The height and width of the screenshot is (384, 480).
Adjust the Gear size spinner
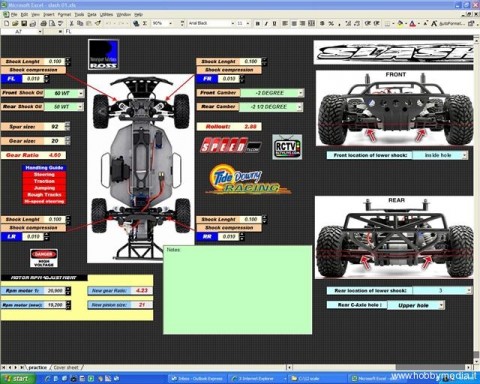click(68, 141)
